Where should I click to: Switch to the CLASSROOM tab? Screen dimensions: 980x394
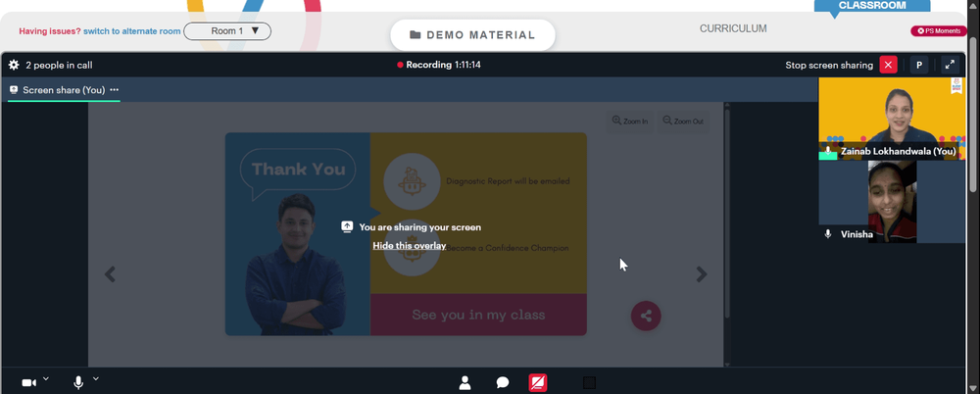click(872, 6)
